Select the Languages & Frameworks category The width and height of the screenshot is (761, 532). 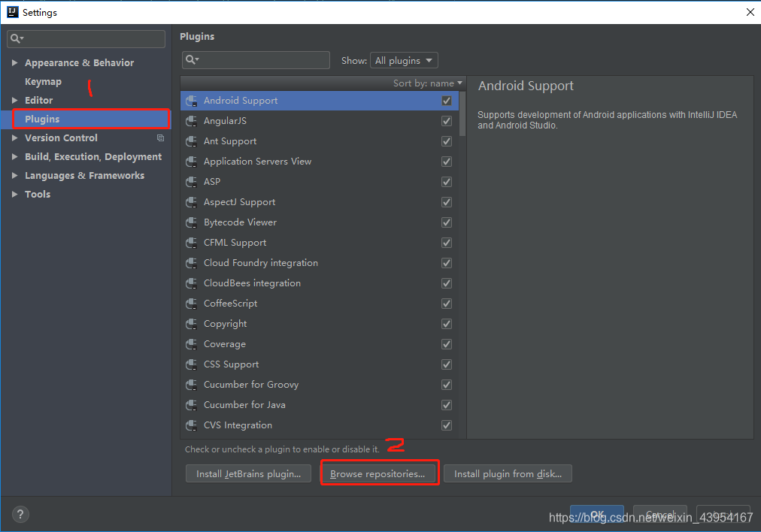84,176
